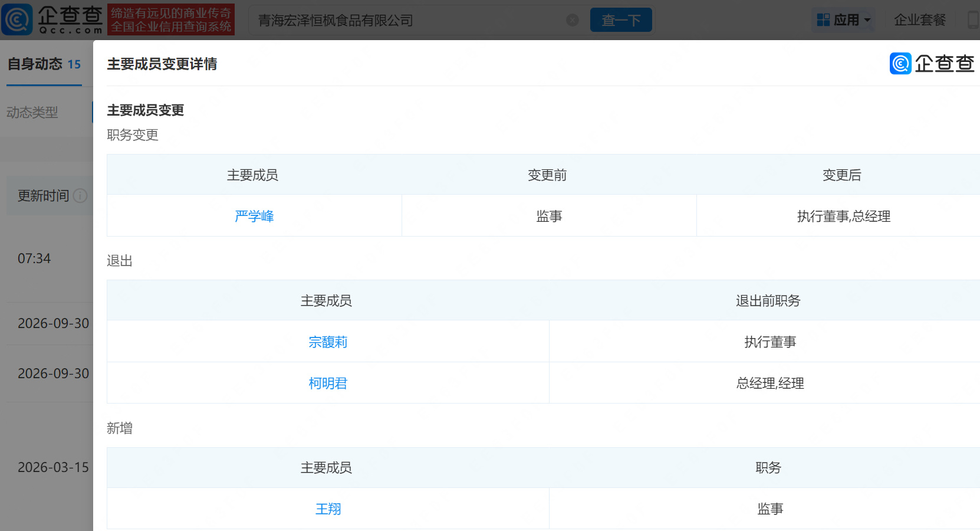Click the 总经理,经理 cell
The width and height of the screenshot is (980, 531).
[x=770, y=383]
